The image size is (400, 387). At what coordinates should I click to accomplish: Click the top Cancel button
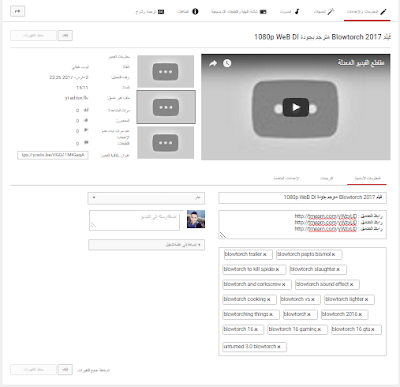pyautogui.click(x=65, y=35)
